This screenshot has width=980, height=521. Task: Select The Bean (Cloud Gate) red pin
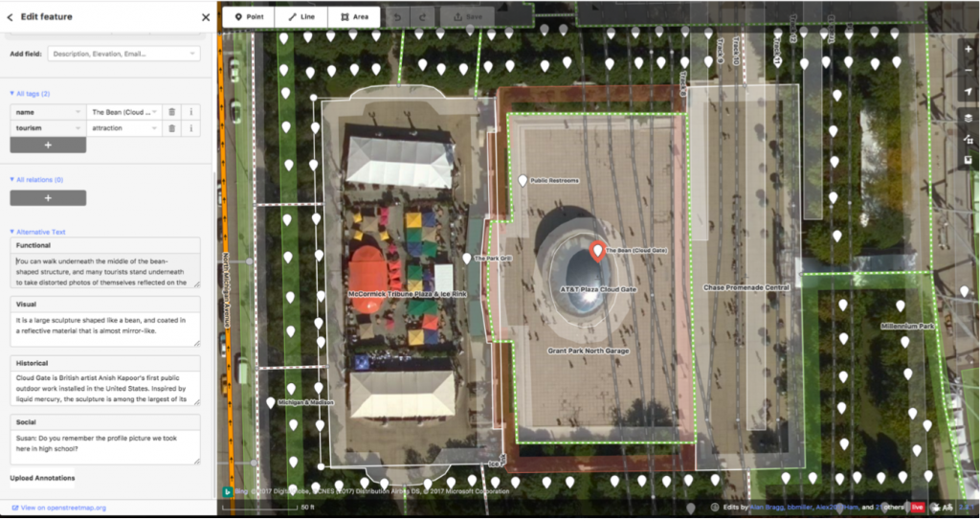pos(597,251)
